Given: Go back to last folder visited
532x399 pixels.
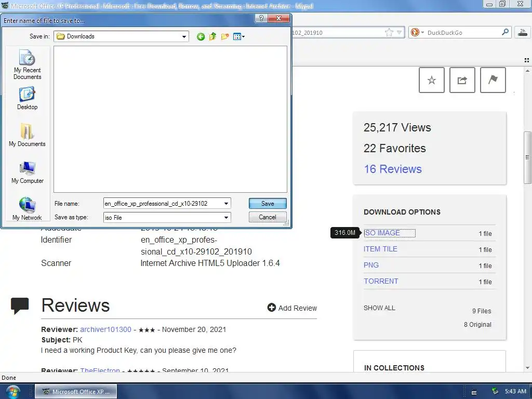Looking at the screenshot, I should pos(201,37).
